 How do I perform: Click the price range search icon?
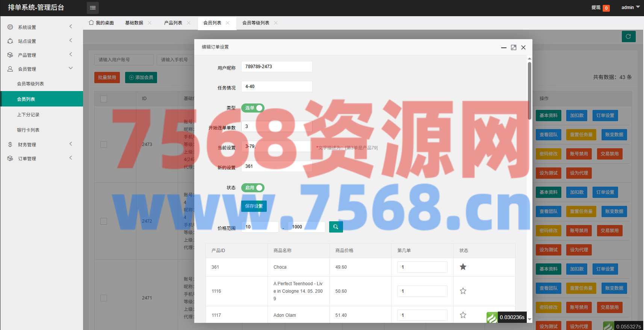click(x=336, y=227)
